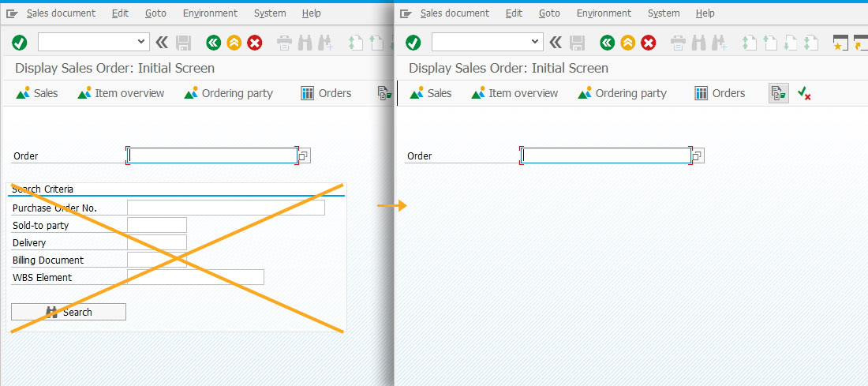The image size is (868, 386).
Task: Focus the Order input in right window
Action: [x=606, y=156]
